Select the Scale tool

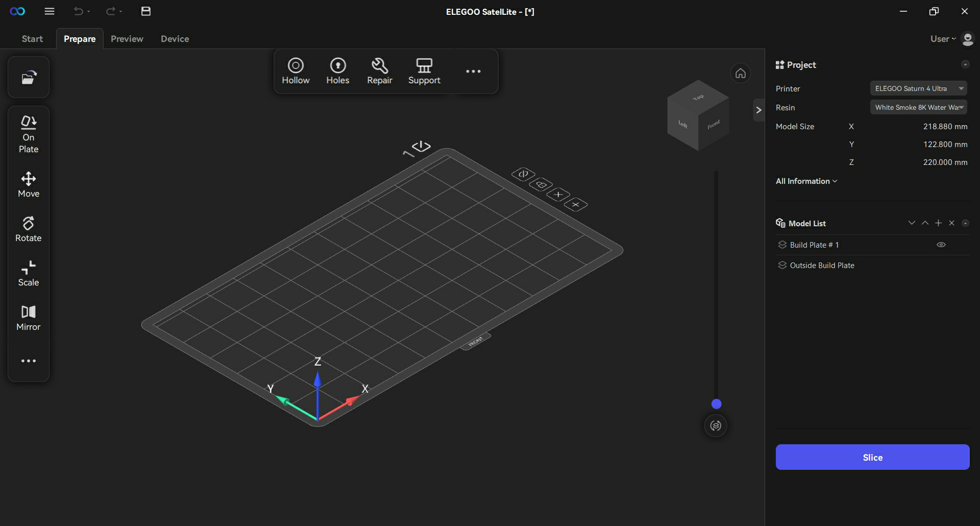29,274
